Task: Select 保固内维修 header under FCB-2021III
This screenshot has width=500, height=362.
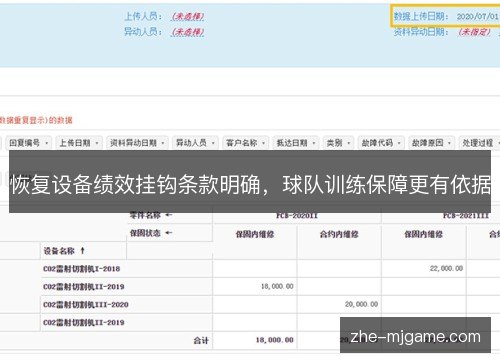Action: tap(423, 234)
